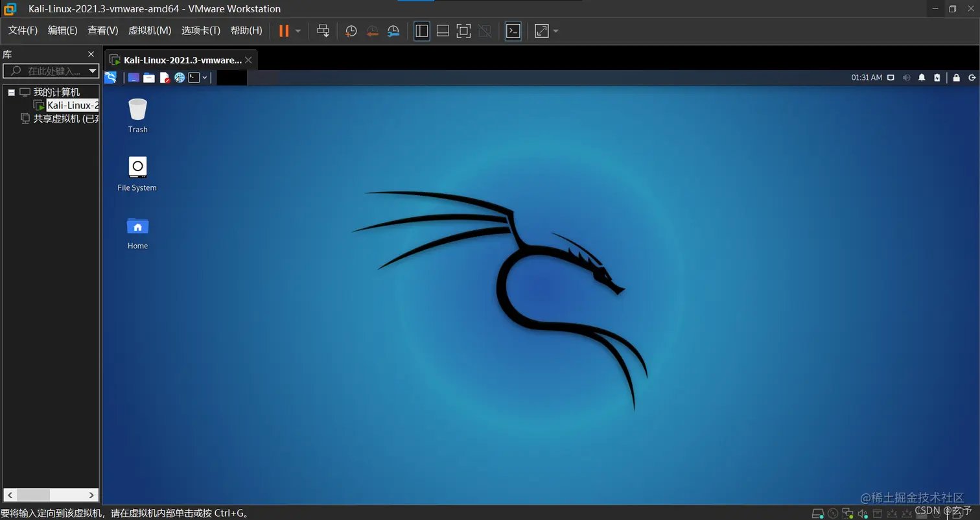Viewport: 980px width, 520px height.
Task: Open the file manager from the Kali panel
Action: pos(149,78)
